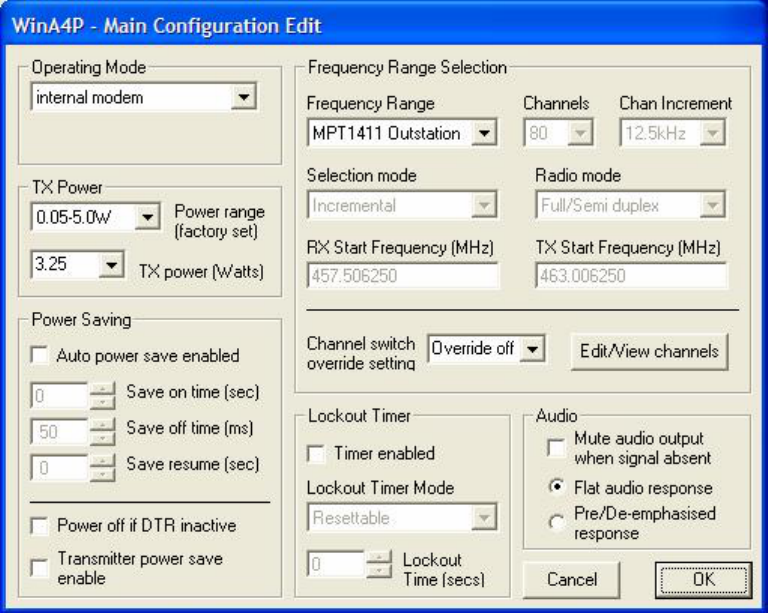
Task: Toggle Transmitter power save enable checkbox
Action: pyautogui.click(x=39, y=568)
